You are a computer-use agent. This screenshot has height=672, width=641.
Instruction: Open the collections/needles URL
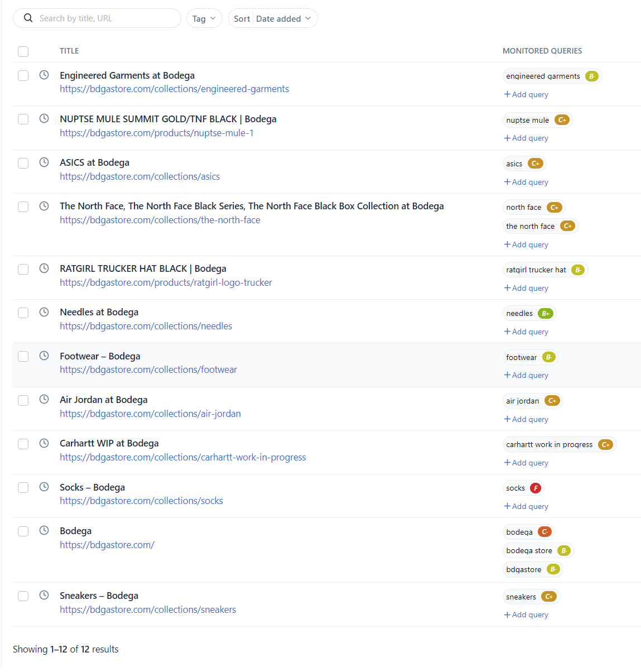coord(146,326)
